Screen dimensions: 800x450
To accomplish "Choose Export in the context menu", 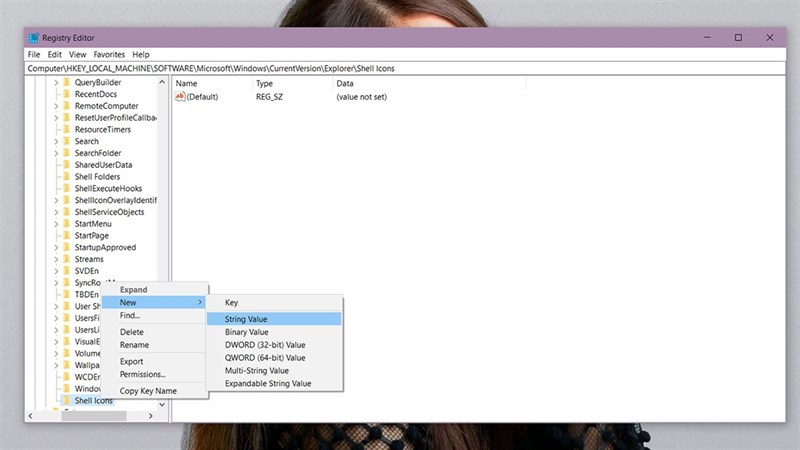I will 154,361.
